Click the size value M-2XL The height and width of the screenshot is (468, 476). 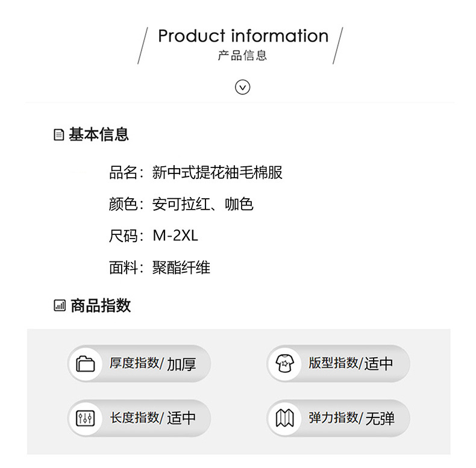(x=175, y=236)
